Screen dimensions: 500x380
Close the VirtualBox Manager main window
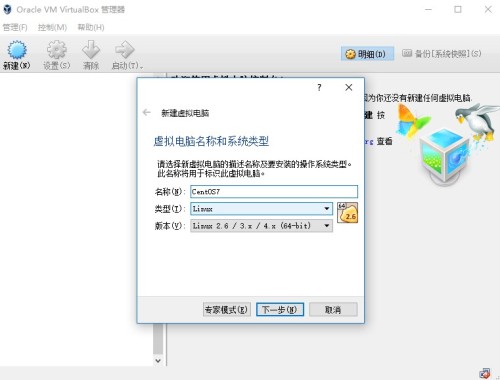[x=488, y=10]
